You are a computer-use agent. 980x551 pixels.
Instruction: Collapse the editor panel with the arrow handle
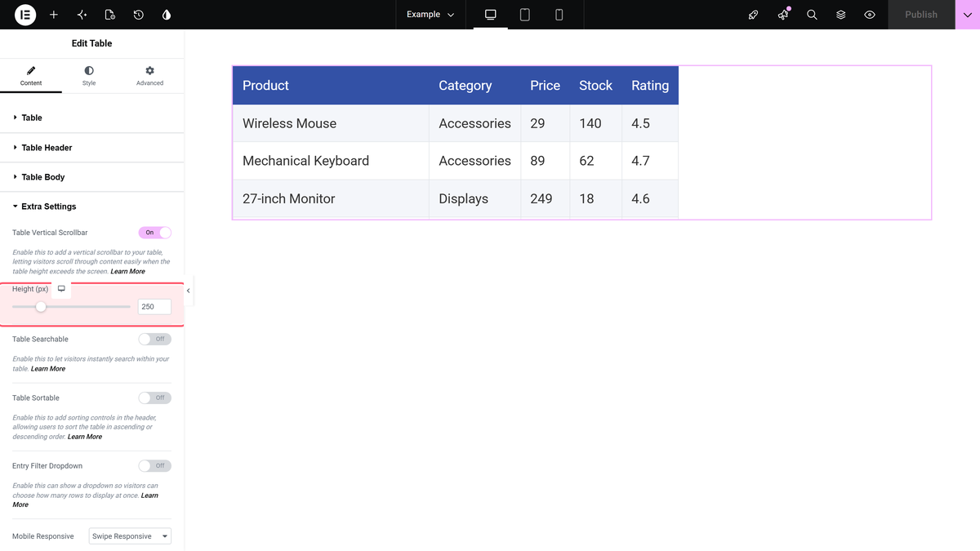(x=188, y=291)
